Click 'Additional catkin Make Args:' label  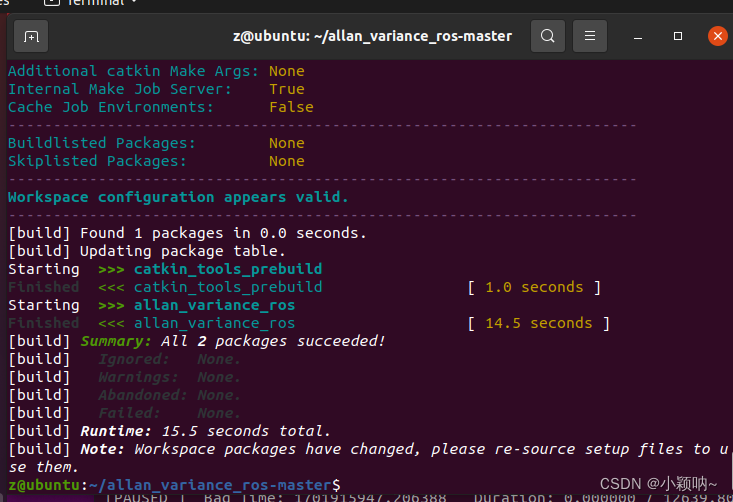133,71
